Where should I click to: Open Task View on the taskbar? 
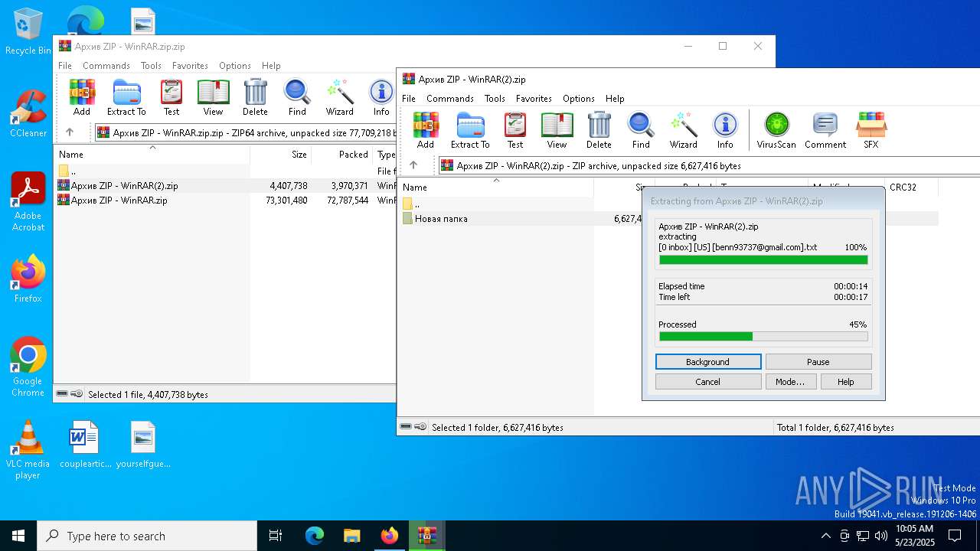[x=276, y=536]
